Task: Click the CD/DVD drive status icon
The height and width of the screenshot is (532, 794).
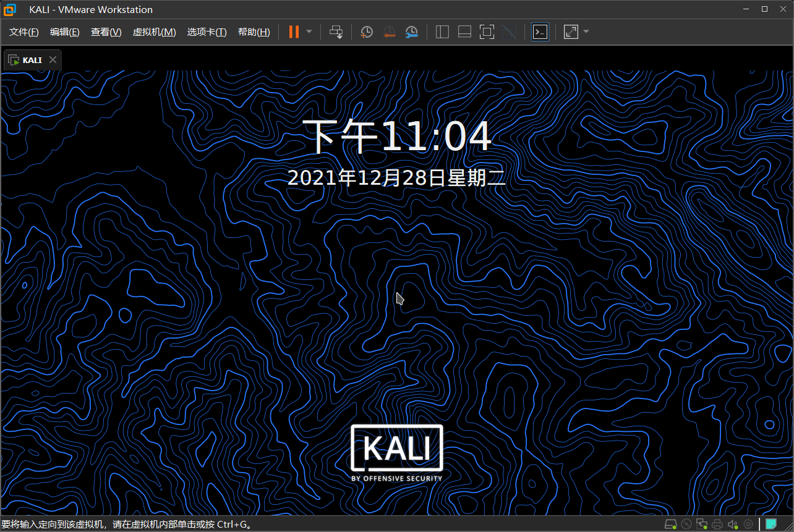Action: click(x=686, y=525)
